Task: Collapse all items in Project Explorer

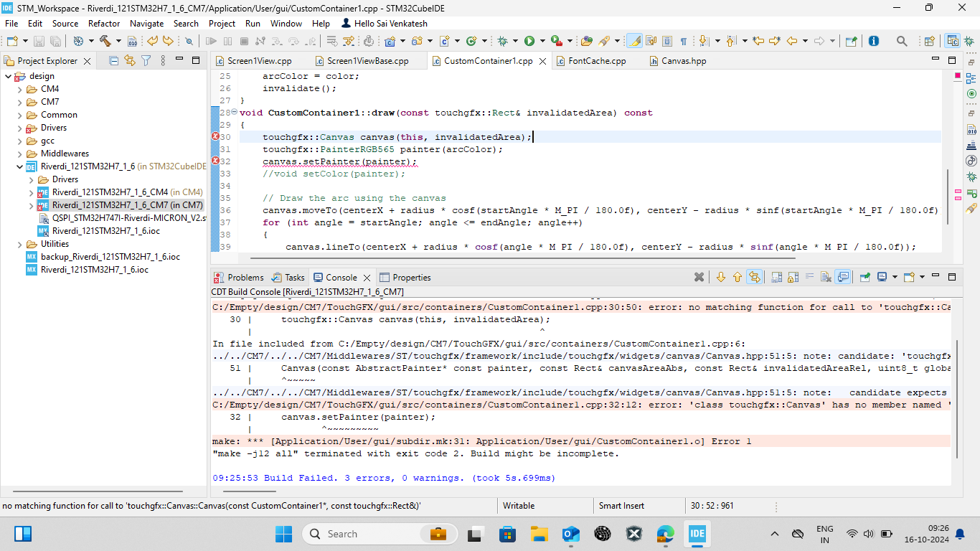Action: (x=113, y=61)
